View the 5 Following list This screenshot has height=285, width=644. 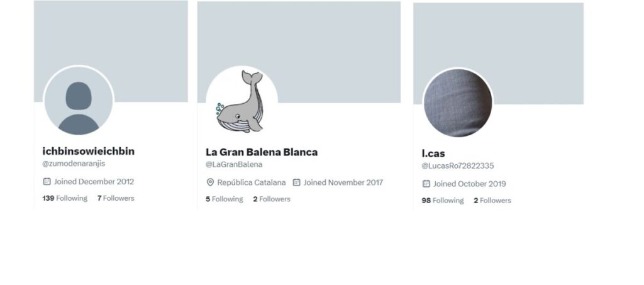coord(224,199)
